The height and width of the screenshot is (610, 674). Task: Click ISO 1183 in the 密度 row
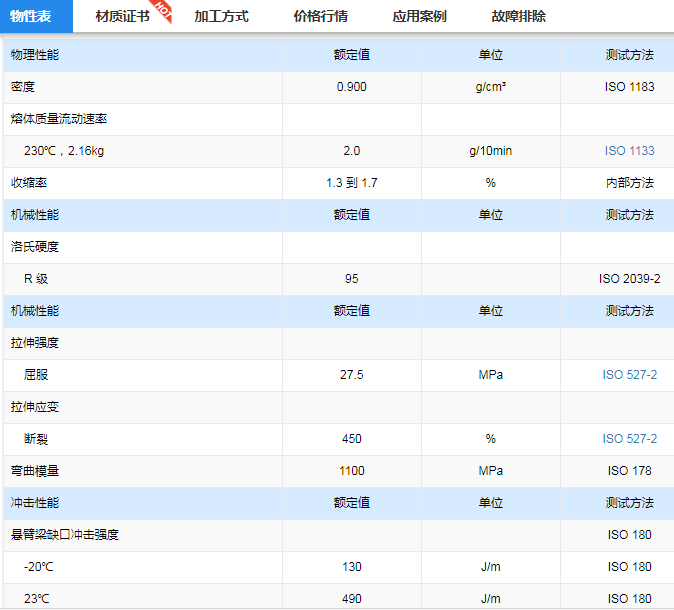[629, 87]
